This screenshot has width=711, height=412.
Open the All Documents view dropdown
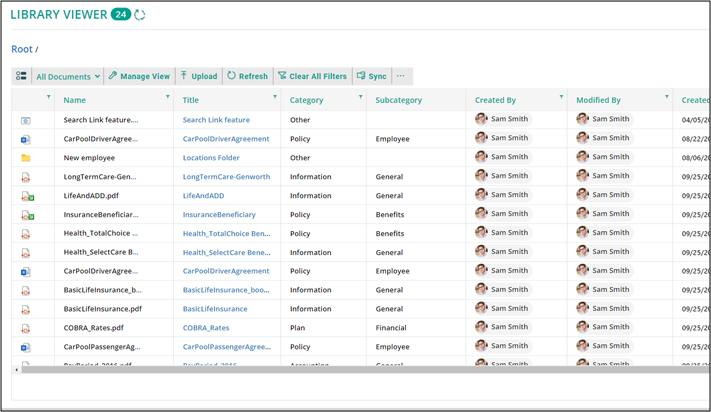[x=68, y=77]
